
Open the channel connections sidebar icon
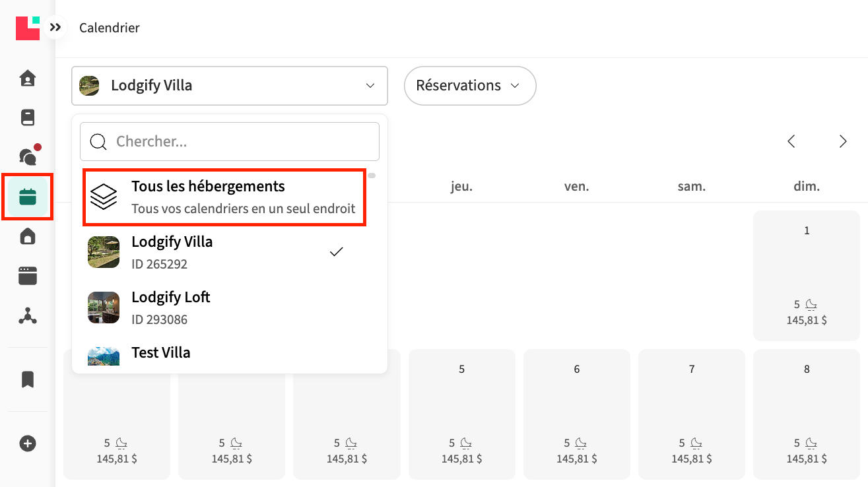point(28,316)
